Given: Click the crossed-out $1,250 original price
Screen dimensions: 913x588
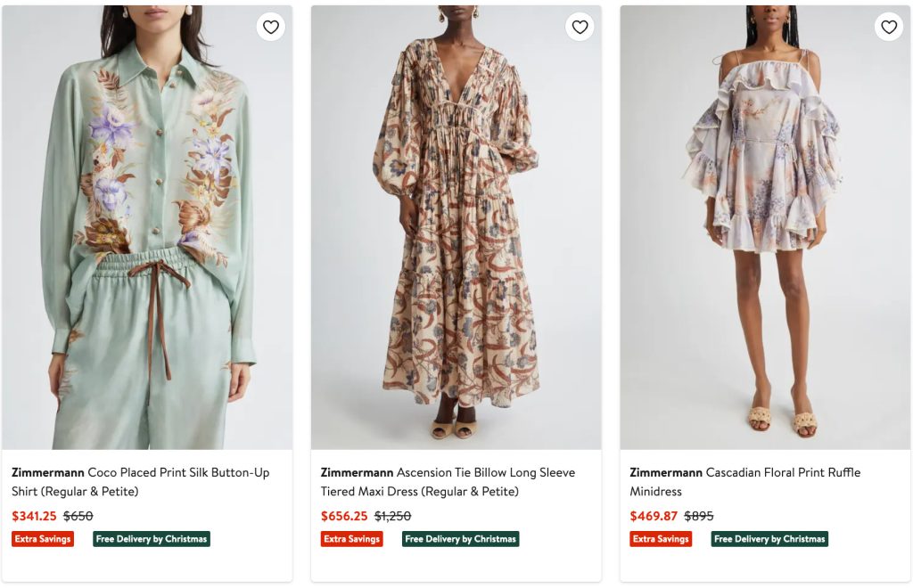Looking at the screenshot, I should [x=392, y=516].
